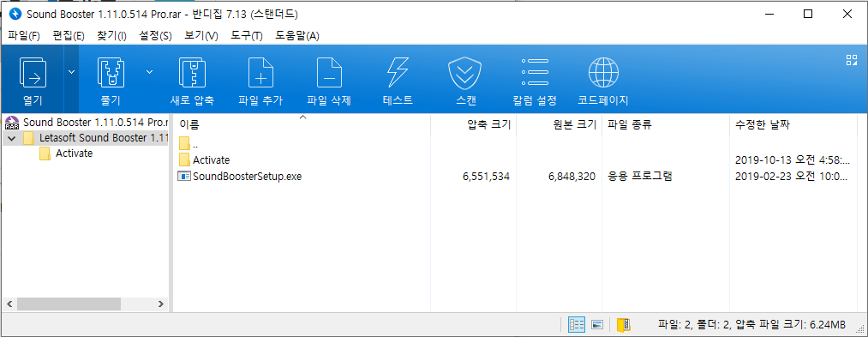Viewport: 868px width, 337px height.
Task: Click the tree pane horizontal scrollbar thumb
Action: tap(69, 304)
